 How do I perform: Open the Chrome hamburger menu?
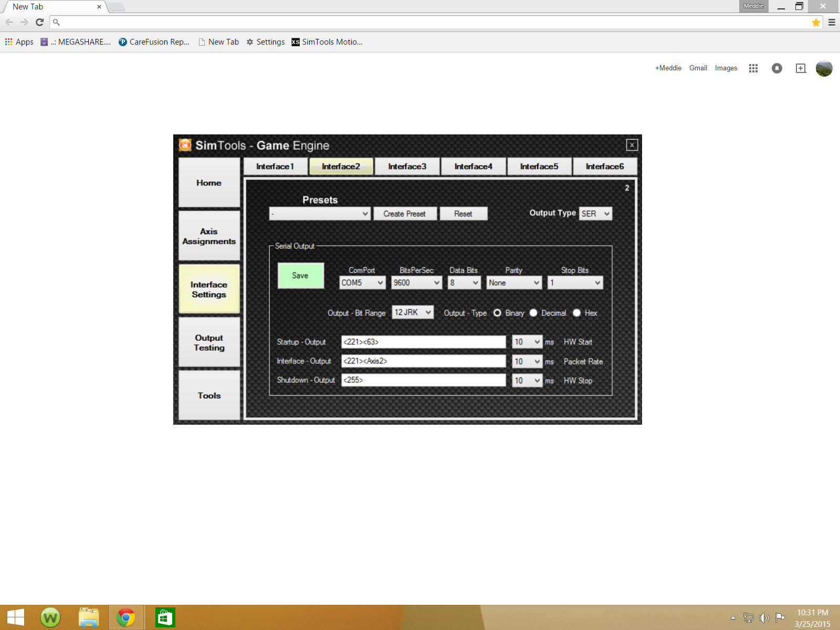[x=832, y=22]
